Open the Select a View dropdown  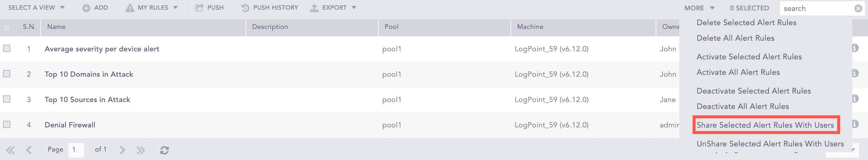(x=36, y=8)
